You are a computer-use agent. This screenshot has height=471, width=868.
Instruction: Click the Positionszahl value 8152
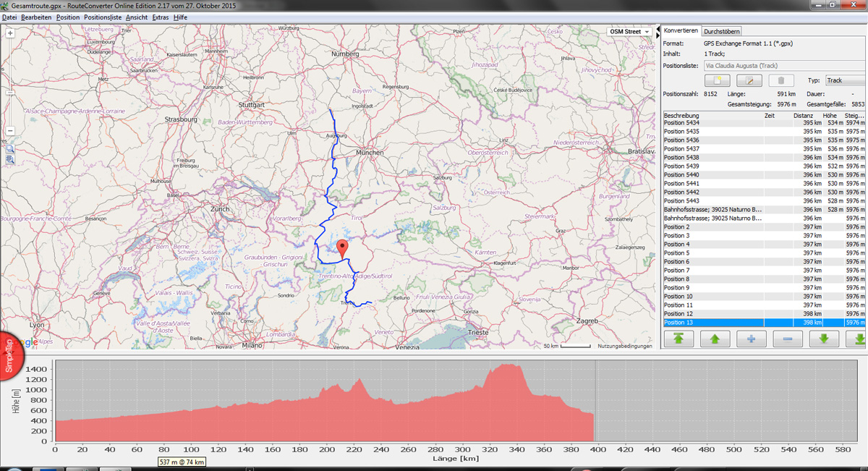710,94
